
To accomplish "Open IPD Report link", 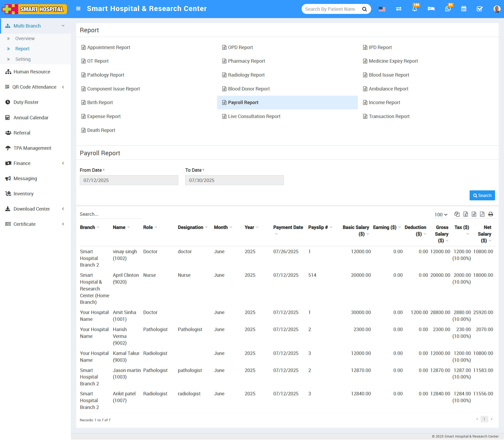I will [x=377, y=47].
